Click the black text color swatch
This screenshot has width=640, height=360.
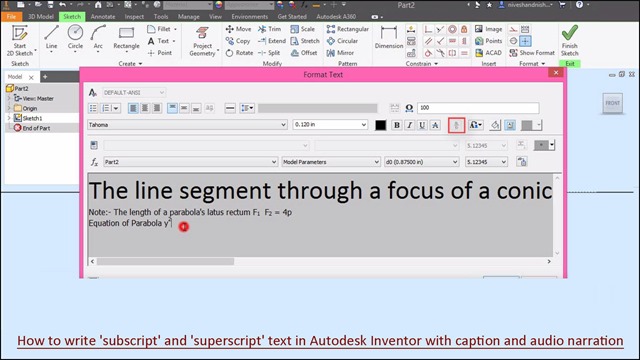point(380,125)
